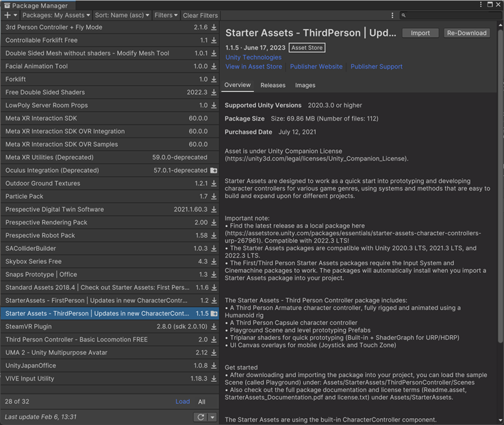Click the import icon beside Oculus Integration

[214, 171]
